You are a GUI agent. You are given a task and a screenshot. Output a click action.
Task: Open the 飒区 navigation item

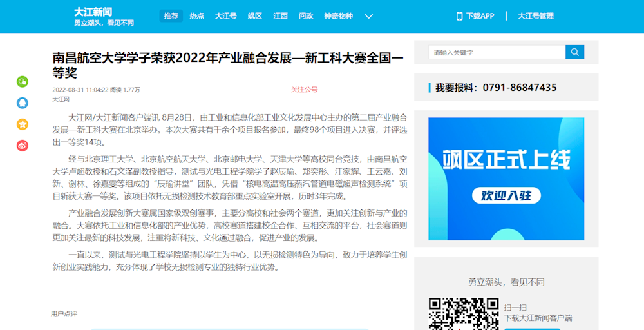click(x=254, y=16)
